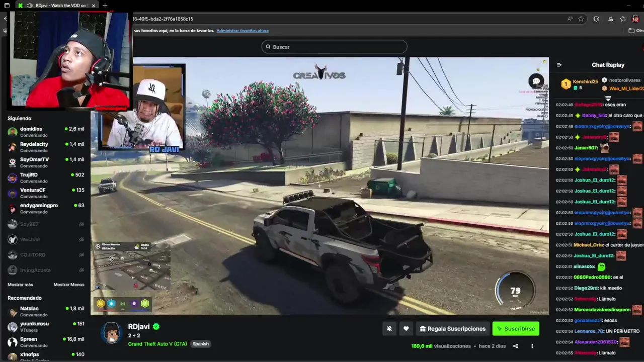Open recommended yuunkurosu channel
Image resolution: width=644 pixels, height=362 pixels.
[45, 327]
